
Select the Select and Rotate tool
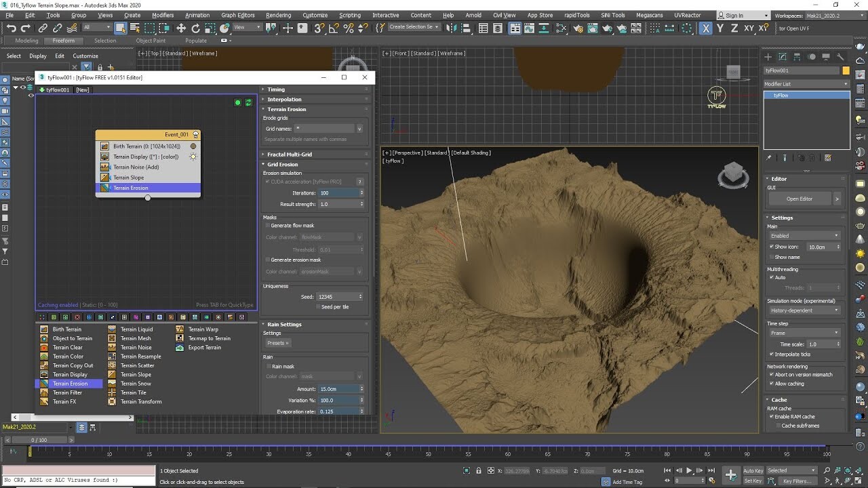point(197,28)
